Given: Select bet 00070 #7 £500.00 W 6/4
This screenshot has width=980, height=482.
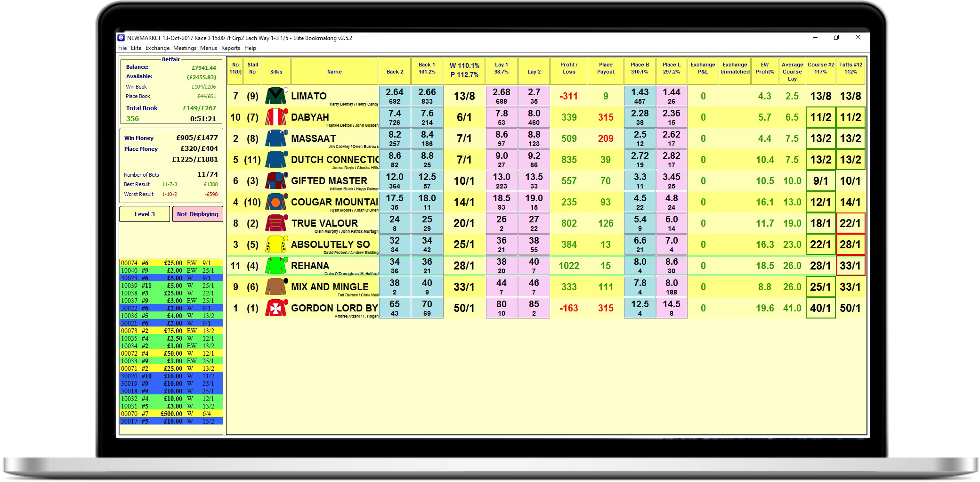Looking at the screenshot, I should point(171,414).
